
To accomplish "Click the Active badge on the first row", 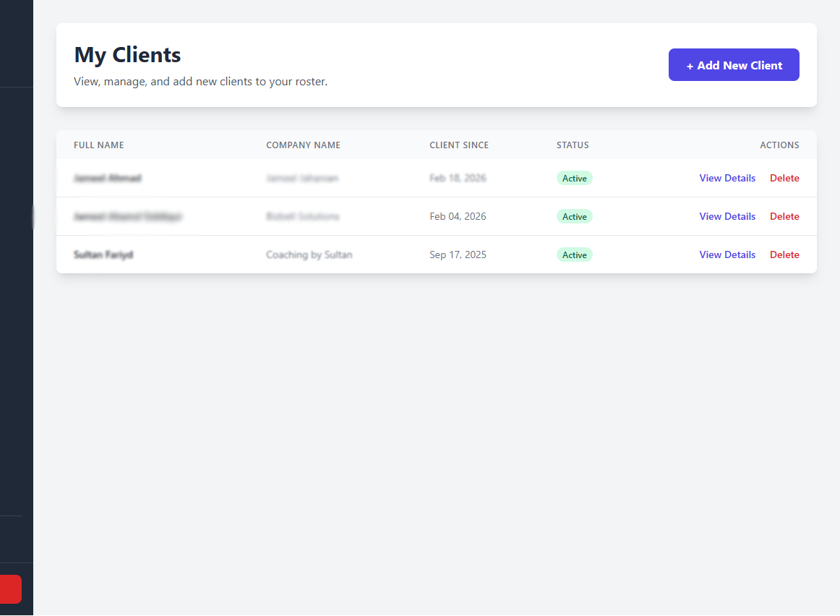I will (574, 178).
